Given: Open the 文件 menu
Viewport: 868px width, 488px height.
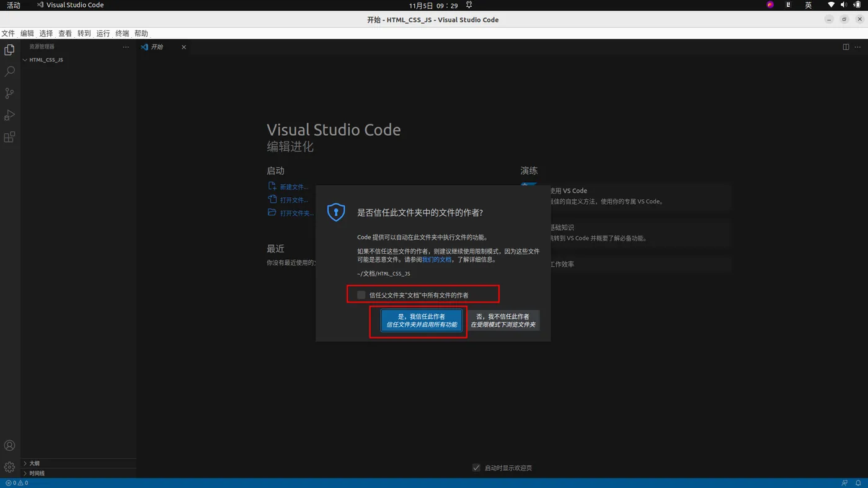Looking at the screenshot, I should [x=8, y=33].
